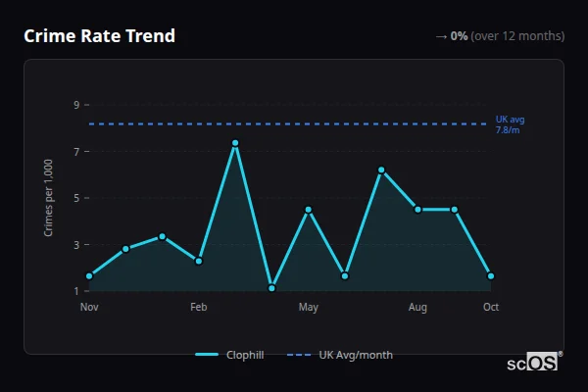
Task: Toggle the Clophill series in the legend
Action: pos(229,355)
